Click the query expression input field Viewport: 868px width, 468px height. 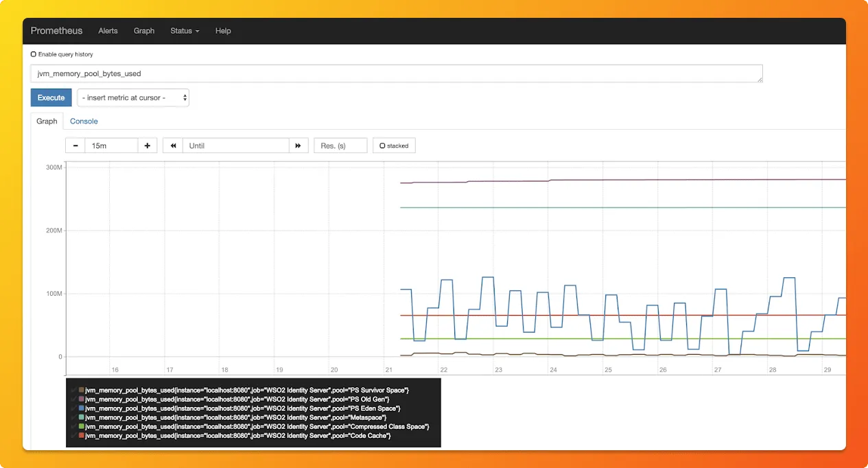point(396,73)
